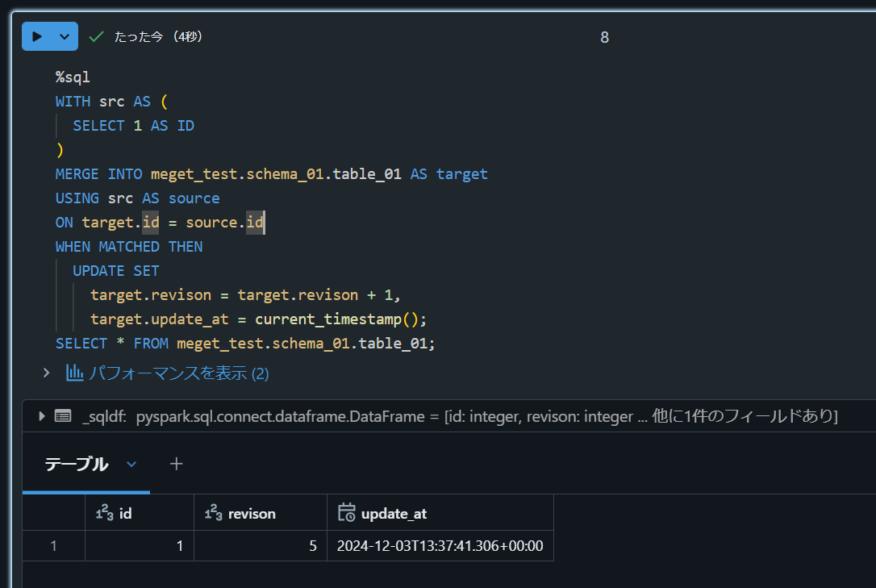
Task: Select the テーブル results tab
Action: (x=77, y=464)
